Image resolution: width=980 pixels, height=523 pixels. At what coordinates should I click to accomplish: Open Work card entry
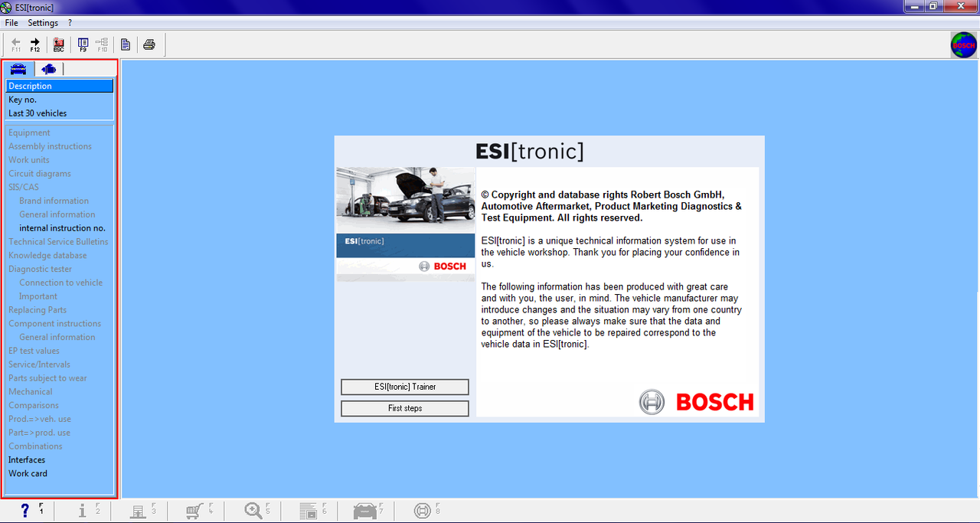(x=28, y=474)
